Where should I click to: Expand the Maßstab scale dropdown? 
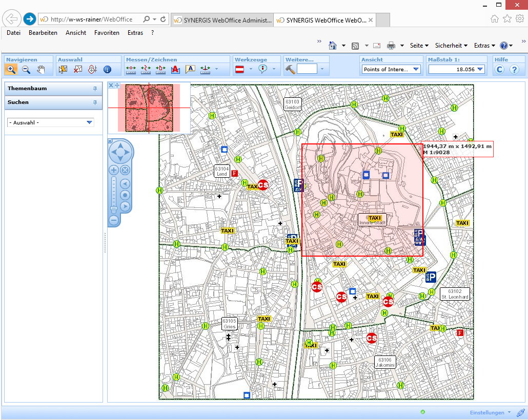pyautogui.click(x=480, y=70)
